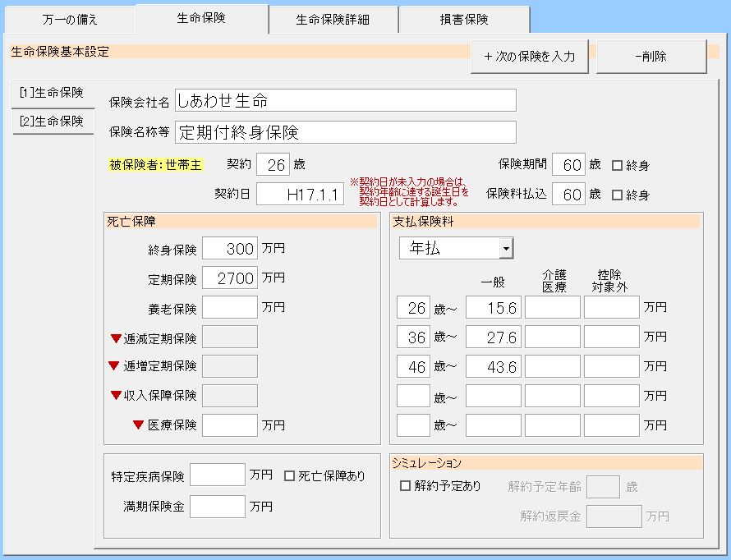Enable 死亡保障あり checkbox
The height and width of the screenshot is (560, 731).
click(x=289, y=475)
